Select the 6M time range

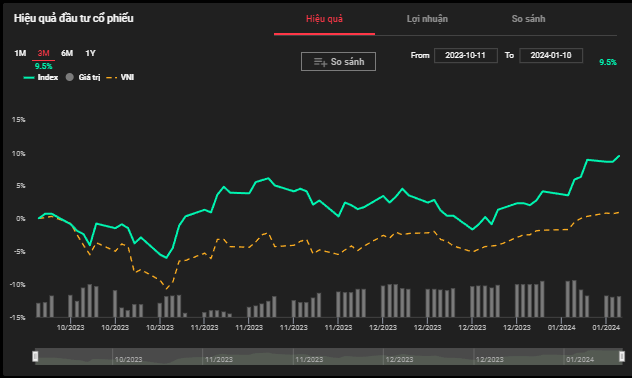(67, 53)
